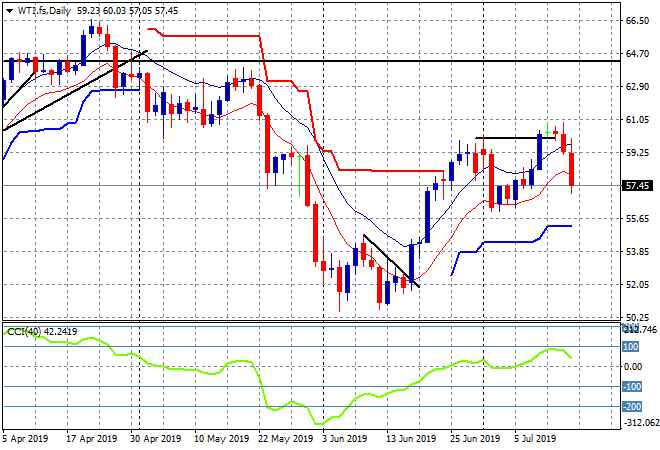Select the rising black trendline in April
Screen dimensions: 660x450
[x=76, y=91]
